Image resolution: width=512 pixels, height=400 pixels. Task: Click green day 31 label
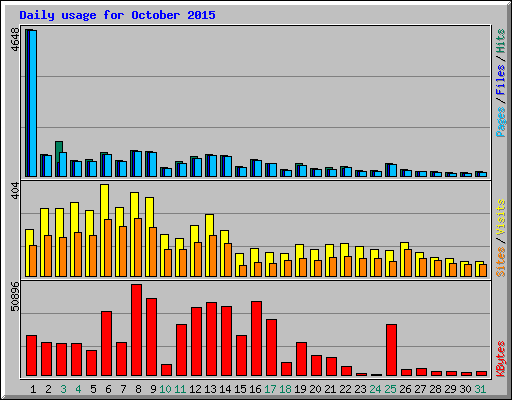pyautogui.click(x=480, y=389)
